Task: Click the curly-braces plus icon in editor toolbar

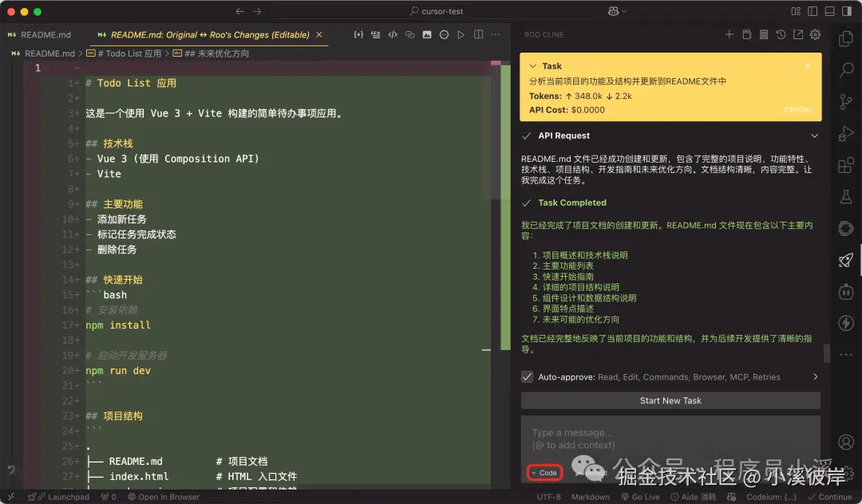Action: tap(358, 34)
